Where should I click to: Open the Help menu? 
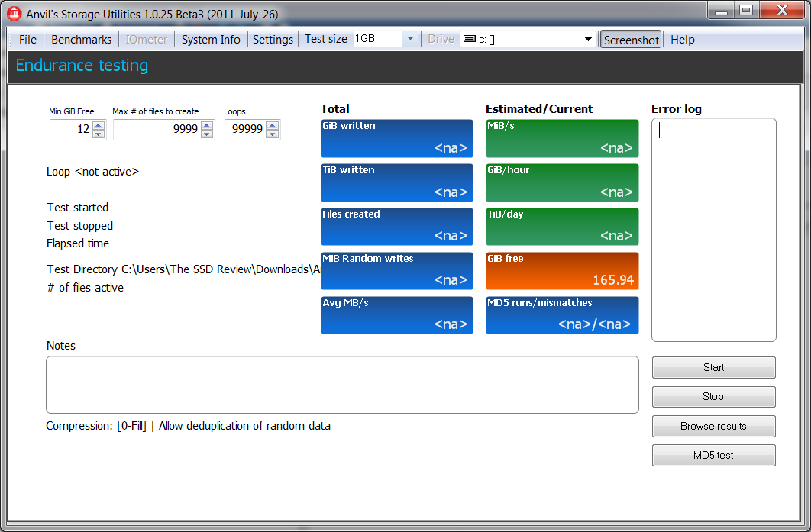682,40
